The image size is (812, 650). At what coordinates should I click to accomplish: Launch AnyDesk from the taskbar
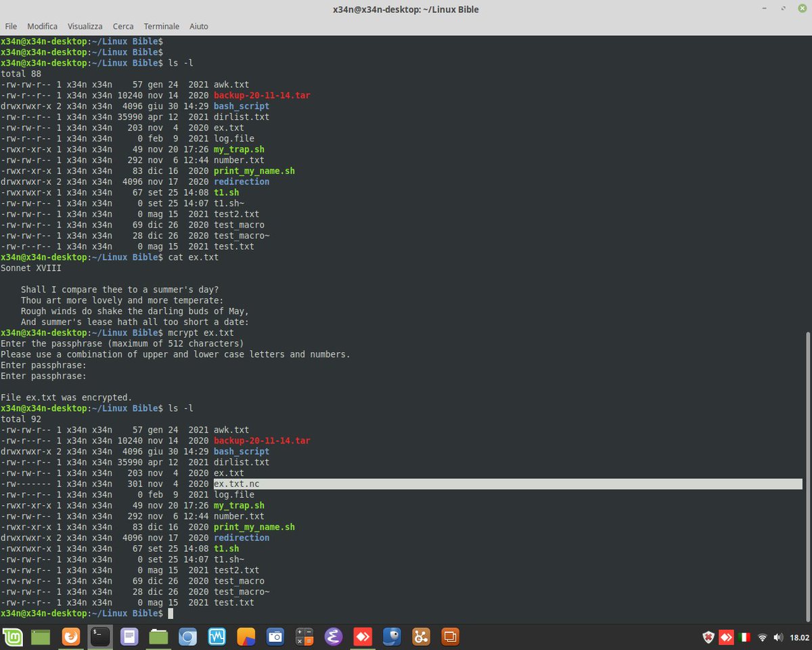[362, 636]
